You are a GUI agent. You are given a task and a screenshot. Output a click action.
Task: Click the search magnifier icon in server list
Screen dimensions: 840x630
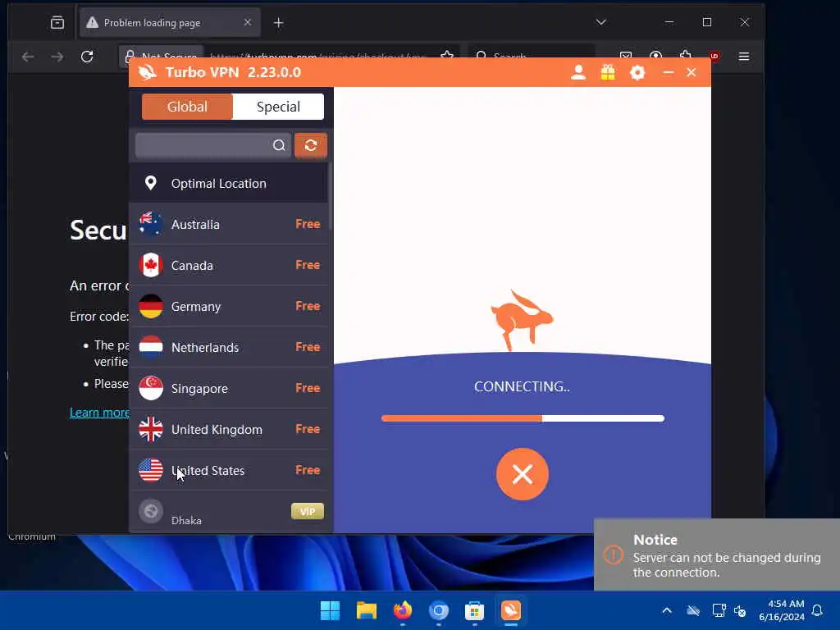tap(279, 145)
